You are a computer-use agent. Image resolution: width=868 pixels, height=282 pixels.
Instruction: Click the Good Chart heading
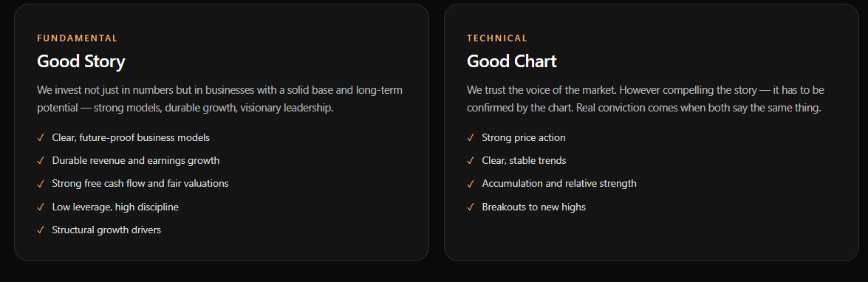click(511, 61)
